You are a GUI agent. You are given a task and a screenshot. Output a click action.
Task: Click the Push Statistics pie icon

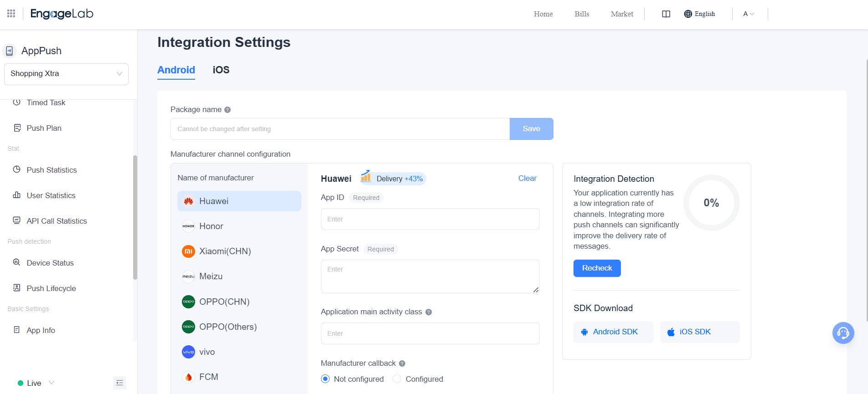(17, 169)
